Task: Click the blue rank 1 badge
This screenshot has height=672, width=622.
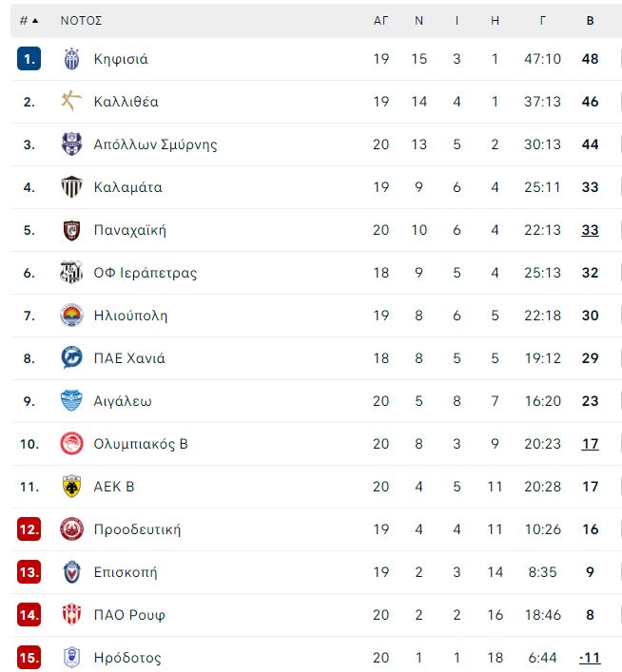Action: 29,59
